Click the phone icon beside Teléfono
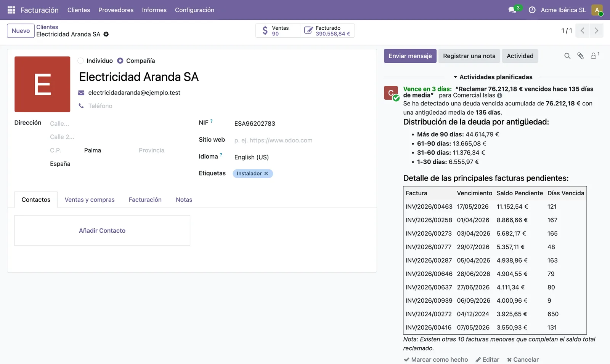Viewport: 610px width, 364px height. click(81, 106)
